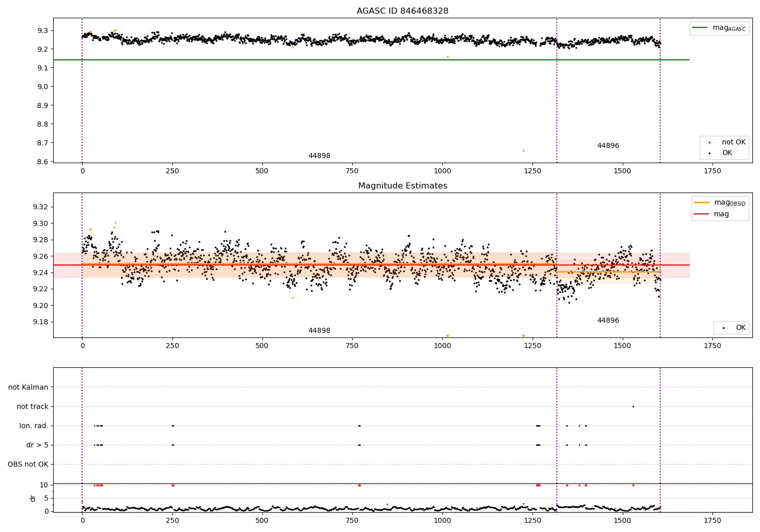760x532 pixels.
Task: Click the "Magnitude Estimates" plot title
Action: coord(402,186)
